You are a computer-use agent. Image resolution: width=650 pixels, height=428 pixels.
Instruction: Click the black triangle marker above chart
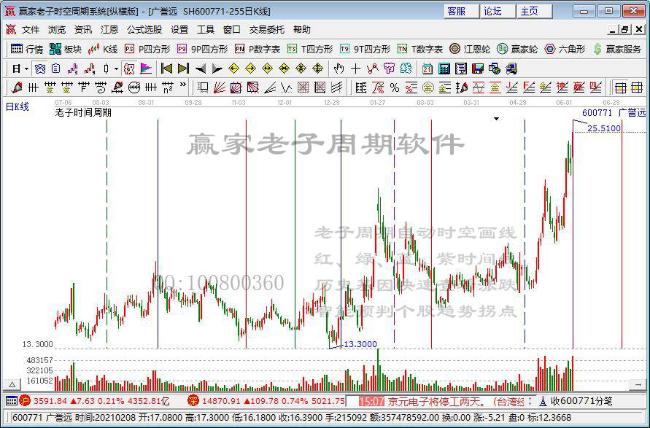coord(496,119)
